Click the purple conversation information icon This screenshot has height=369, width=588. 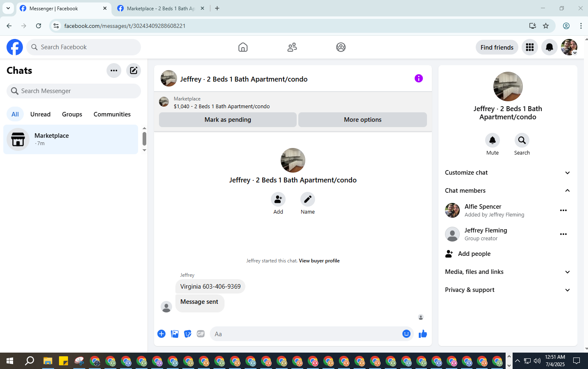click(x=418, y=78)
